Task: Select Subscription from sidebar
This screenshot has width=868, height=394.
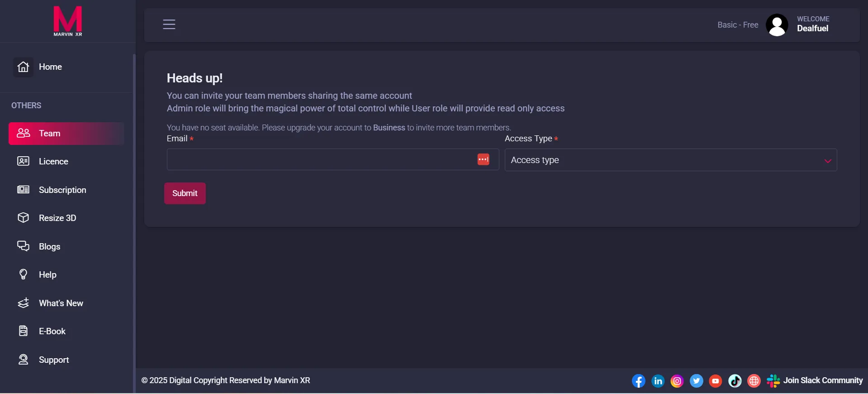Action: (x=62, y=190)
